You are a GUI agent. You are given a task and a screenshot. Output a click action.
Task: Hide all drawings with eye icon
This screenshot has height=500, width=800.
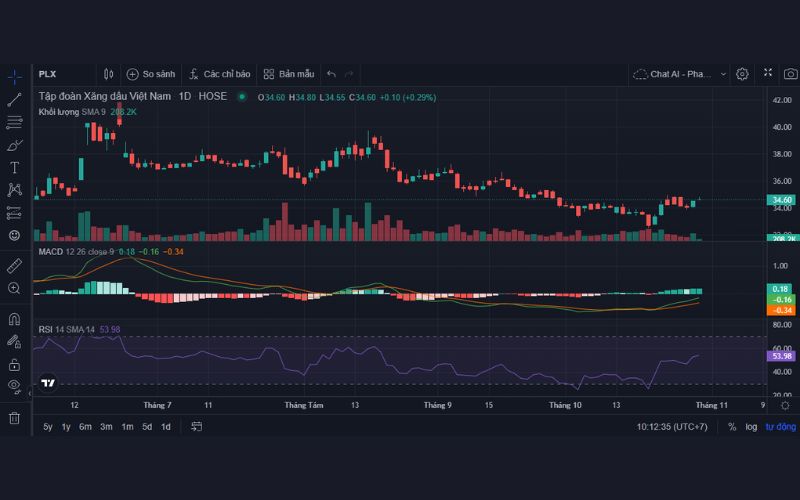[x=14, y=385]
